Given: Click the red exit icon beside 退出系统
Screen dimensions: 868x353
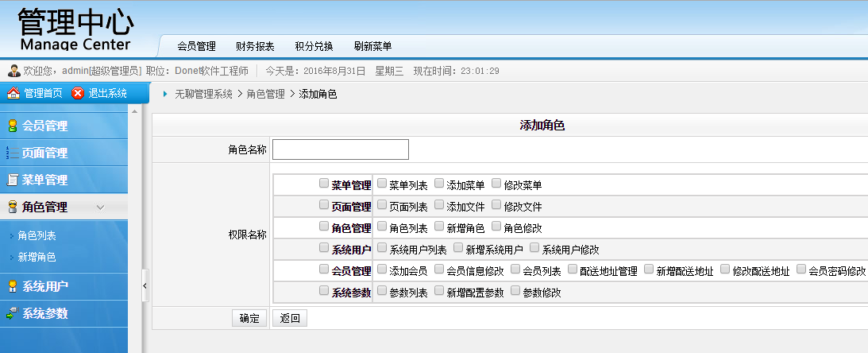Looking at the screenshot, I should pyautogui.click(x=78, y=93).
